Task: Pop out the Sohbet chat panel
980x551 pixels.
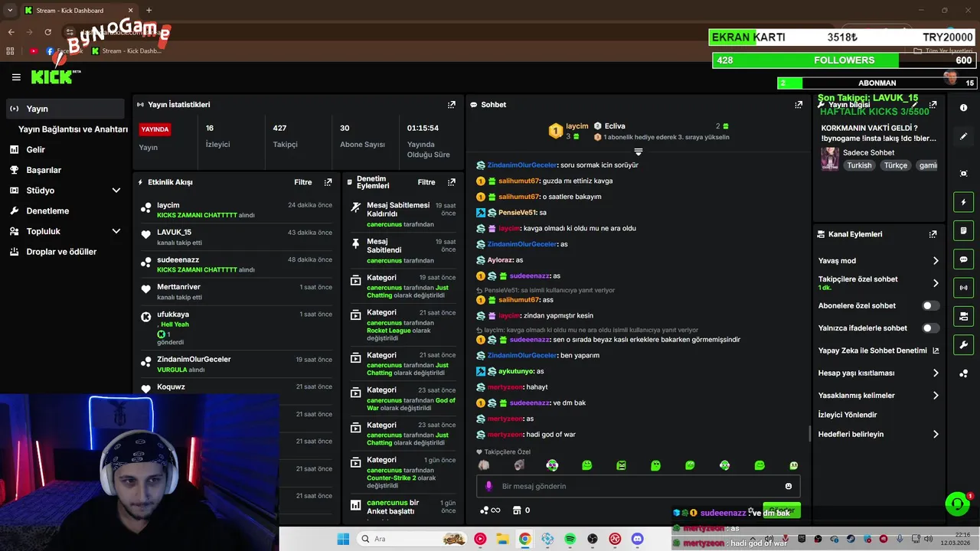Action: tap(799, 104)
